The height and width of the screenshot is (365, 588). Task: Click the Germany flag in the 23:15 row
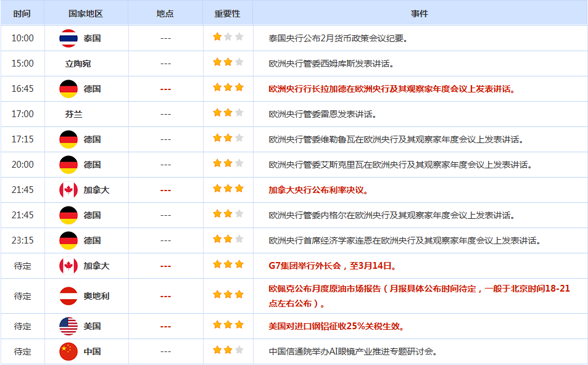click(68, 240)
